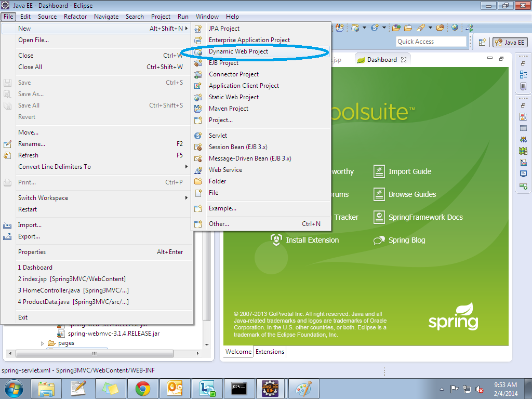Viewport: 532px width, 399px height.
Task: Open the Window menu
Action: click(207, 17)
